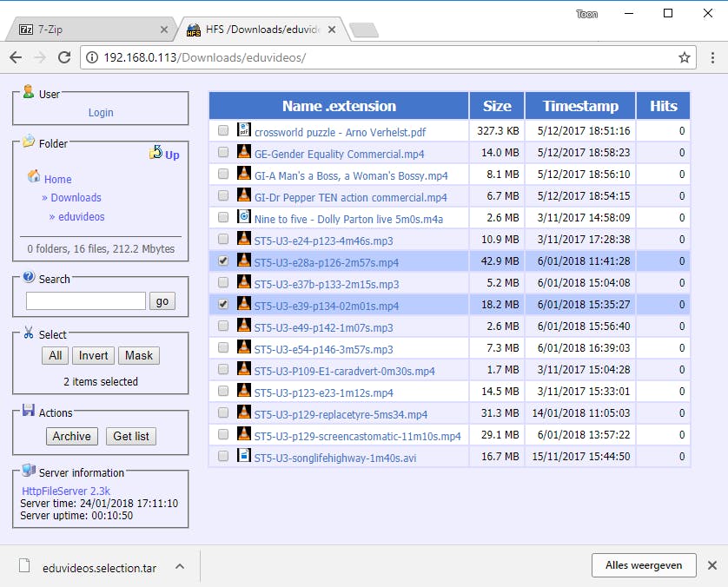Click the browser back arrow
Screen dimensions: 728x587
[16, 58]
